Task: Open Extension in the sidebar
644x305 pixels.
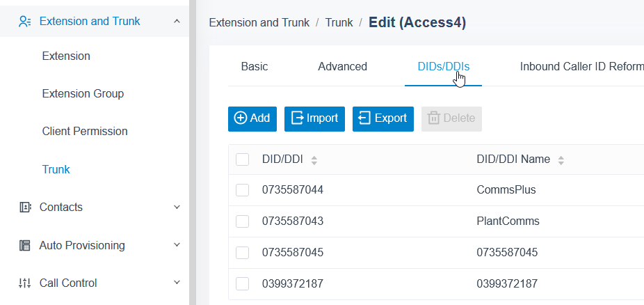Action: click(x=66, y=56)
